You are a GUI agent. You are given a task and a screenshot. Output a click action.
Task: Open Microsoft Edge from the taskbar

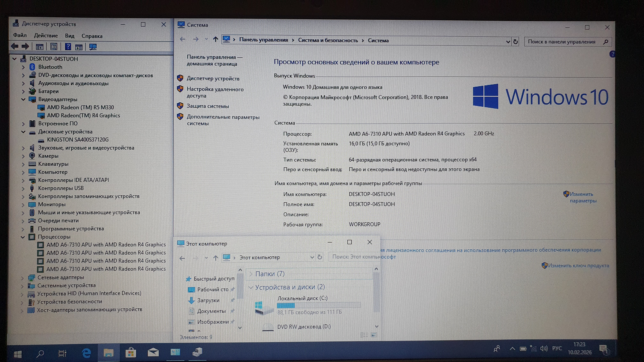pyautogui.click(x=87, y=353)
